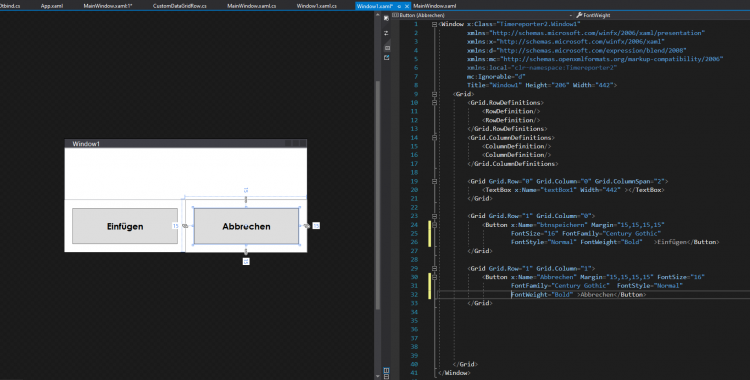Click the right margin value 15 label
The image size is (750, 380).
[316, 226]
